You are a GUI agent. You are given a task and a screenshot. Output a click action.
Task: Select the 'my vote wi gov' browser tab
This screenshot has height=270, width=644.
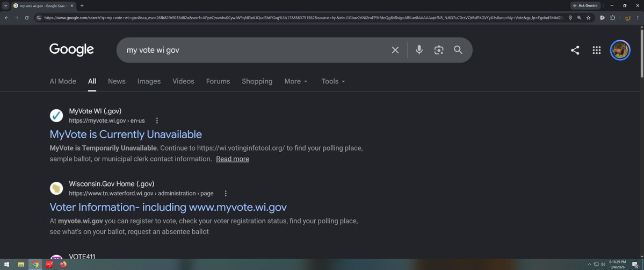coord(44,6)
